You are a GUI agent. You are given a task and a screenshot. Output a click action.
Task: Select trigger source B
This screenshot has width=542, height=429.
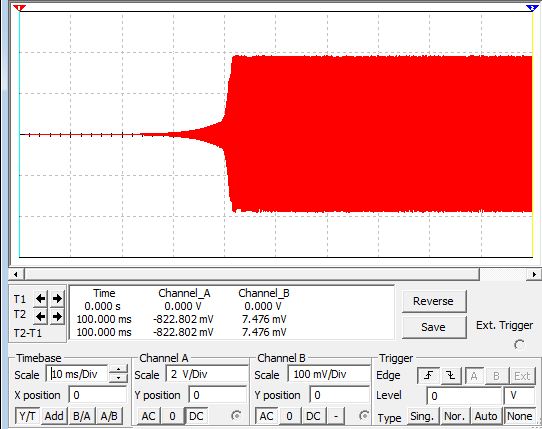coord(496,376)
